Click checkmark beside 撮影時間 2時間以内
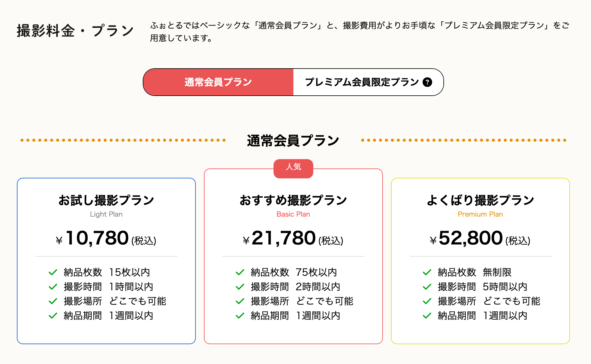The image size is (591, 364). (x=240, y=287)
